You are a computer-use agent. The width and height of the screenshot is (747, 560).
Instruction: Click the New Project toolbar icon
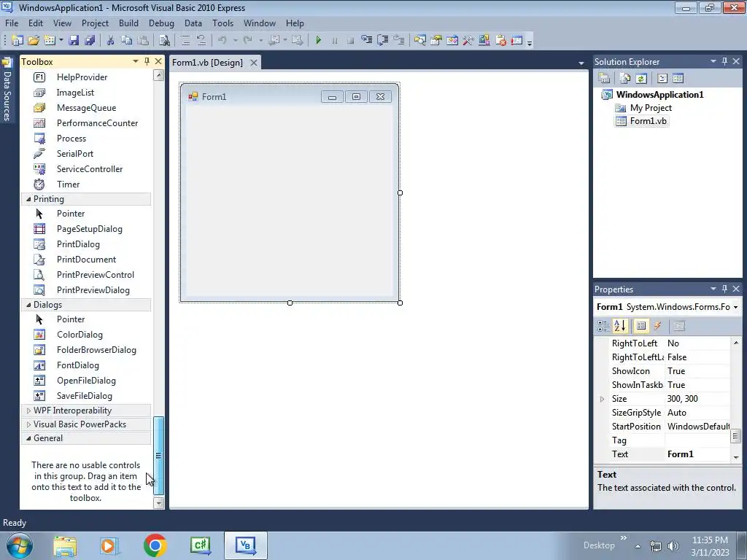[x=18, y=41]
